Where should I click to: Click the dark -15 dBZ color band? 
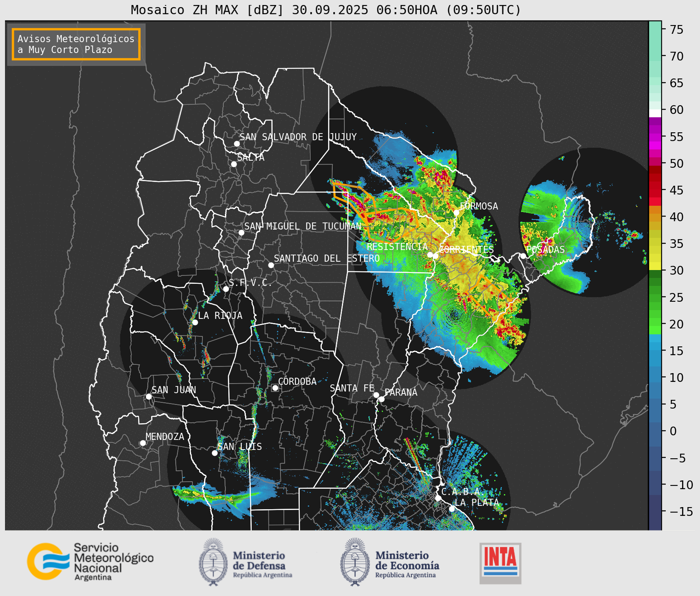655,512
